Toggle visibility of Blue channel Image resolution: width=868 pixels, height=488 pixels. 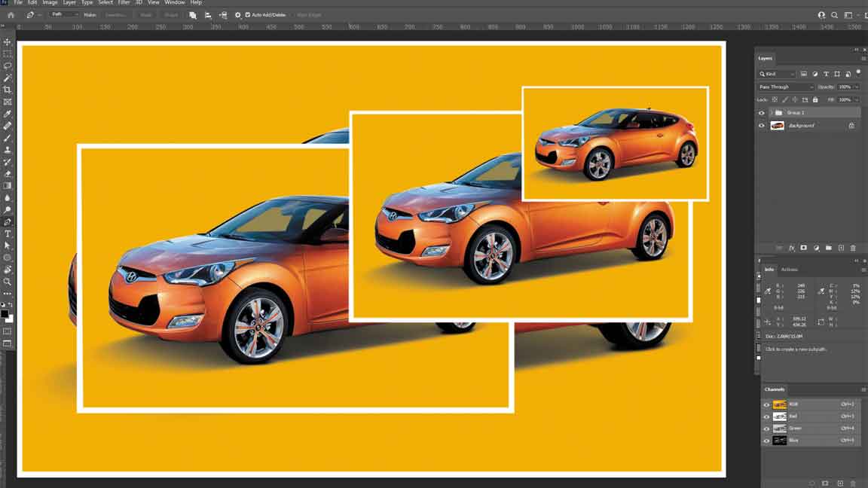point(767,441)
